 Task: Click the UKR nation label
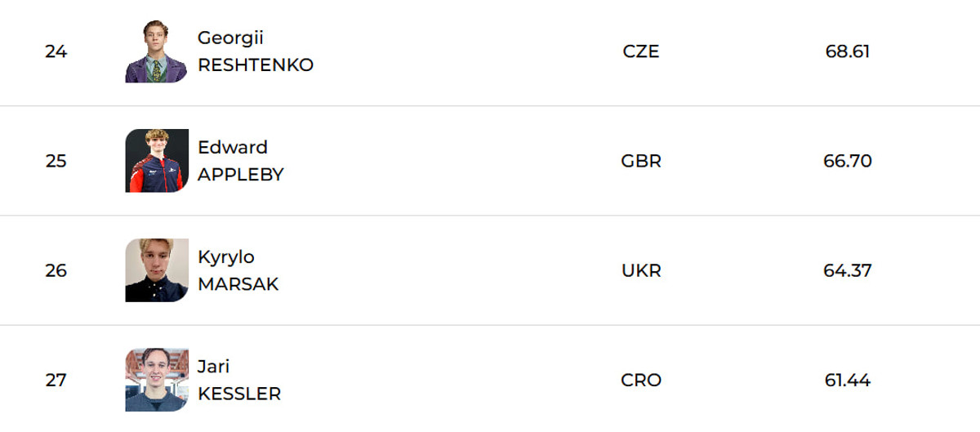pyautogui.click(x=640, y=270)
